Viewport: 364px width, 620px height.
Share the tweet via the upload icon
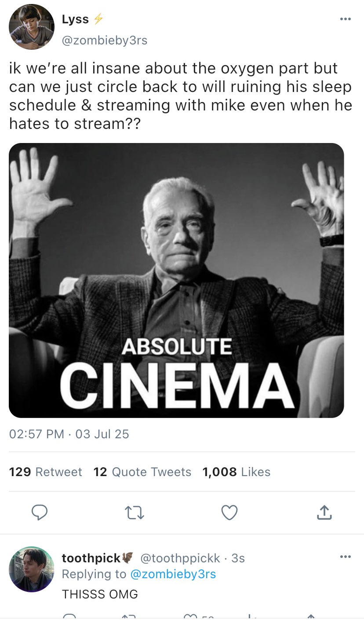coord(324,513)
